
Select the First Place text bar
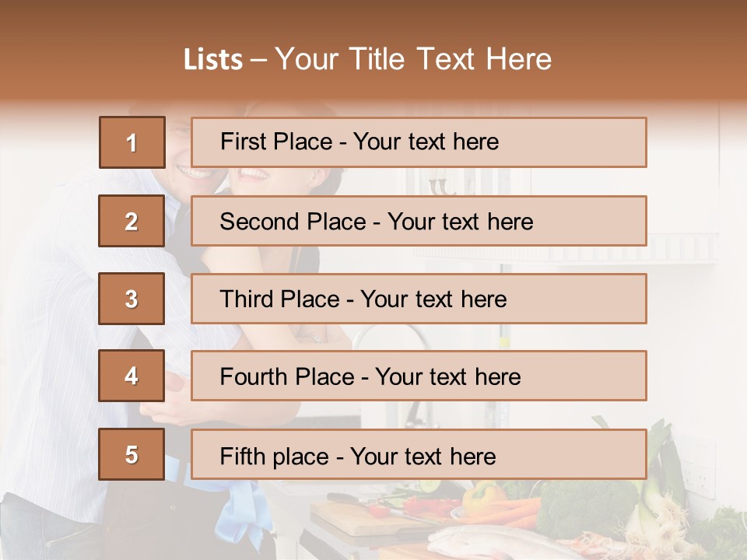pyautogui.click(x=418, y=142)
